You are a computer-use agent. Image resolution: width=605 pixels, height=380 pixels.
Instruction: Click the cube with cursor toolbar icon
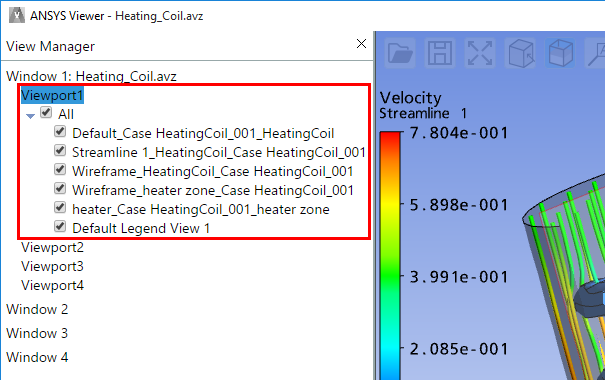pyautogui.click(x=520, y=53)
